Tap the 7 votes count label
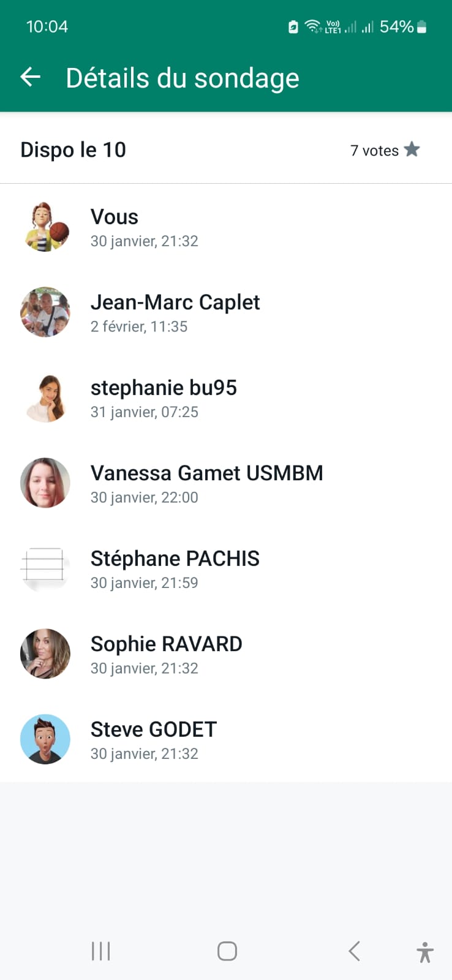 click(374, 151)
